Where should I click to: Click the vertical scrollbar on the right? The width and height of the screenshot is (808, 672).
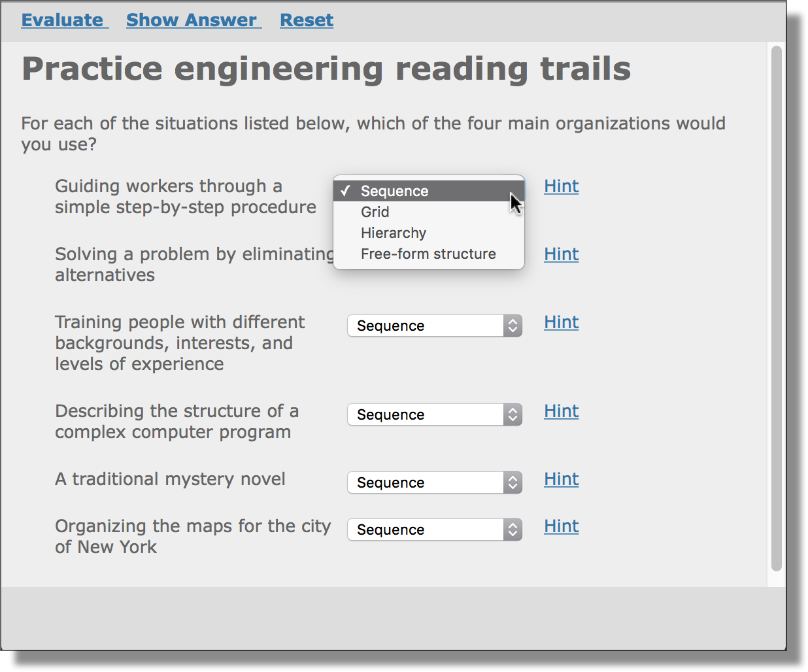coord(777,309)
